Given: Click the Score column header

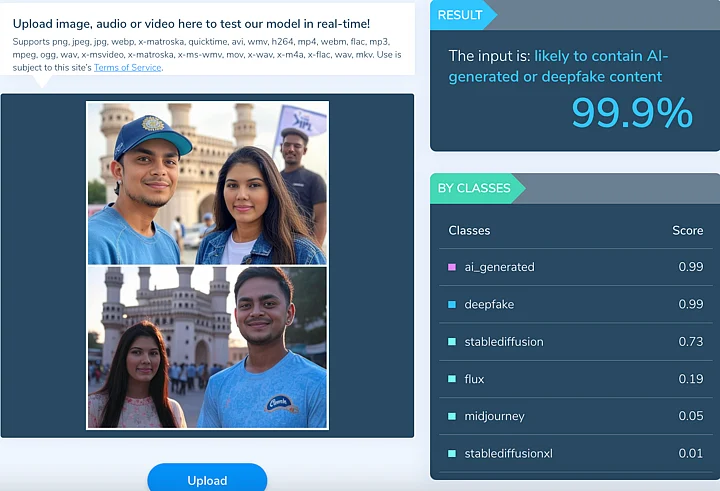Looking at the screenshot, I should 687,230.
